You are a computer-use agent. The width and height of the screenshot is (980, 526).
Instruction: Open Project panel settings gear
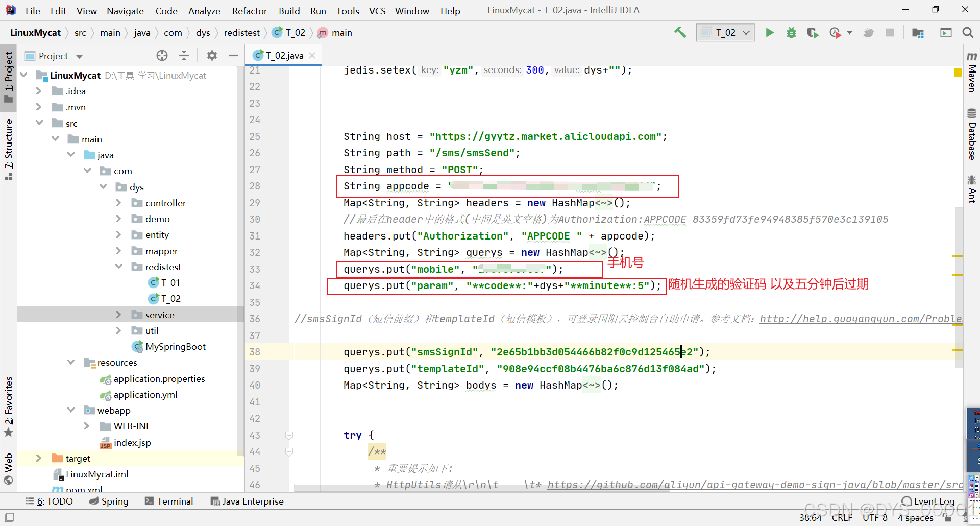212,56
